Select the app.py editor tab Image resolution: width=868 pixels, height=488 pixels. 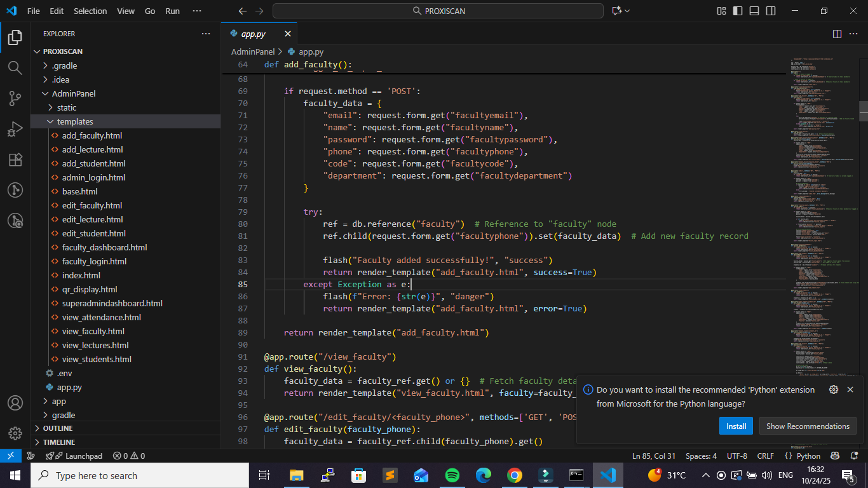click(x=254, y=34)
